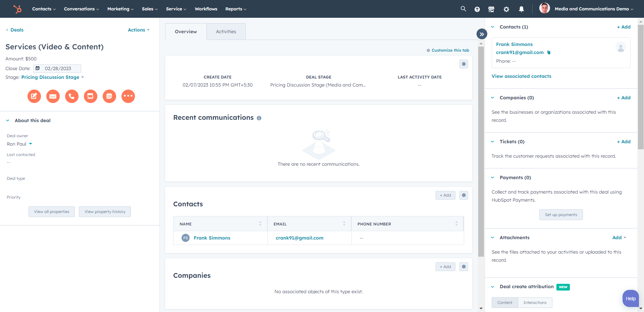
Task: Compose an email via the red email icon
Action: point(53,96)
